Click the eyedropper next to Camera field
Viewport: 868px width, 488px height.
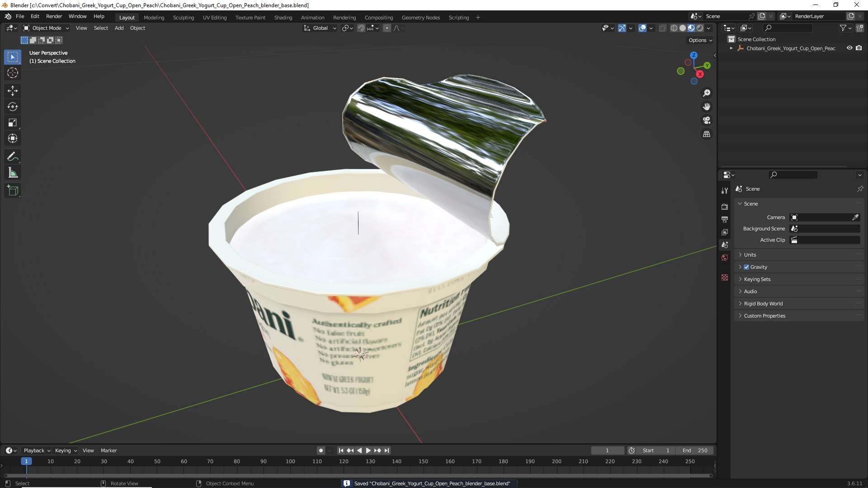[855, 217]
